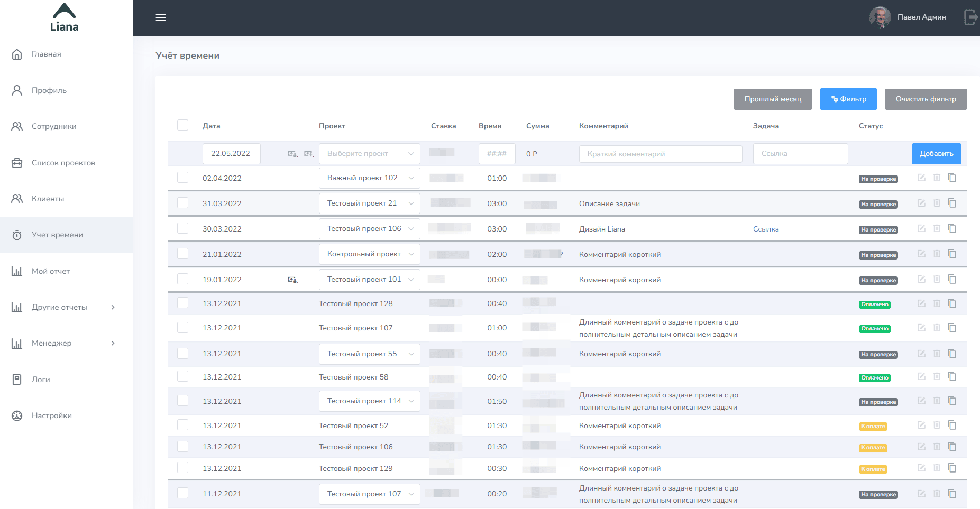The image size is (980, 509).
Task: Copy the 30.03.2022 time entry
Action: pos(952,229)
